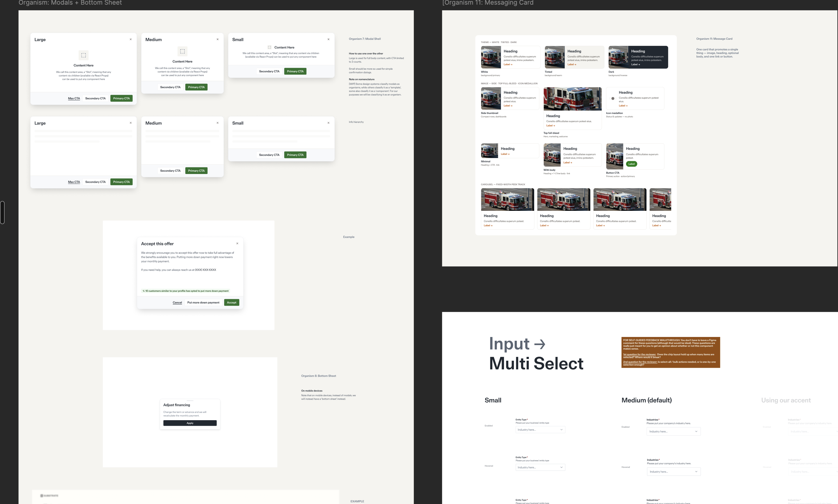The height and width of the screenshot is (504, 838).
Task: Click the Label link in the Dark card
Action: (636, 65)
